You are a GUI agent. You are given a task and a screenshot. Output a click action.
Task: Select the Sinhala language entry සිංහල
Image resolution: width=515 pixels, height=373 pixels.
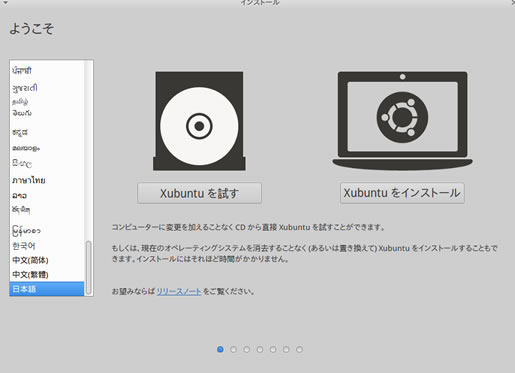[47, 163]
